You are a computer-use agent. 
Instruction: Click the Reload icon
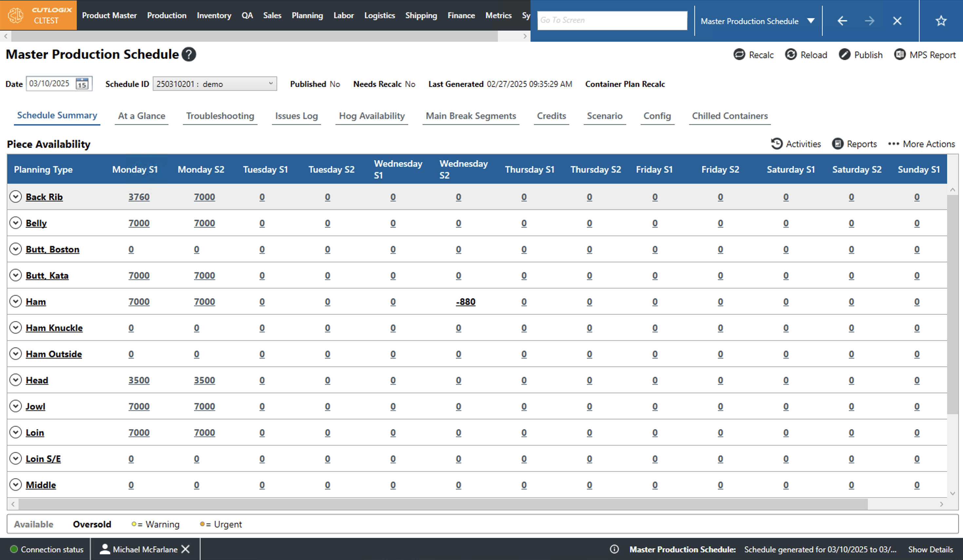(791, 55)
